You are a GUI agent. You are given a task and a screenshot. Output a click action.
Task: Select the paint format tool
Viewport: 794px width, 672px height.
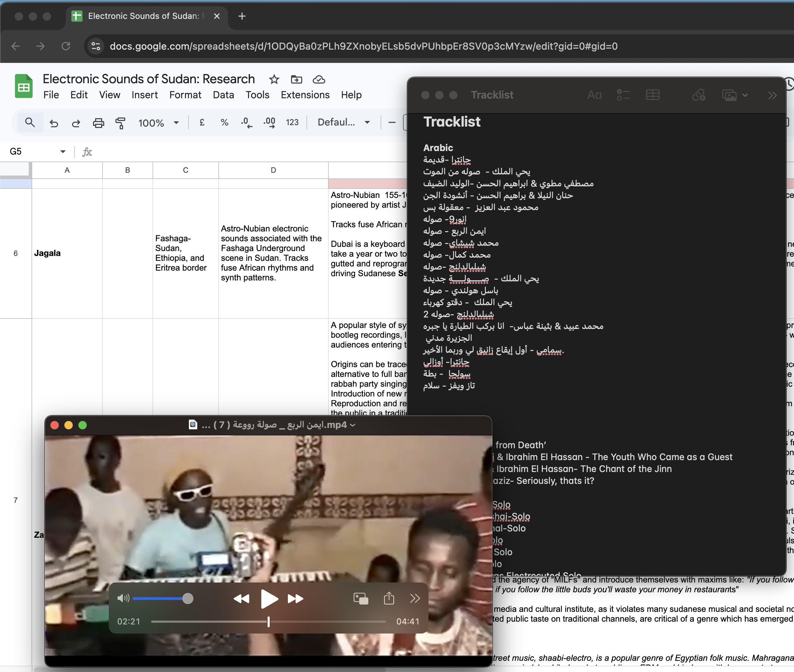(120, 123)
